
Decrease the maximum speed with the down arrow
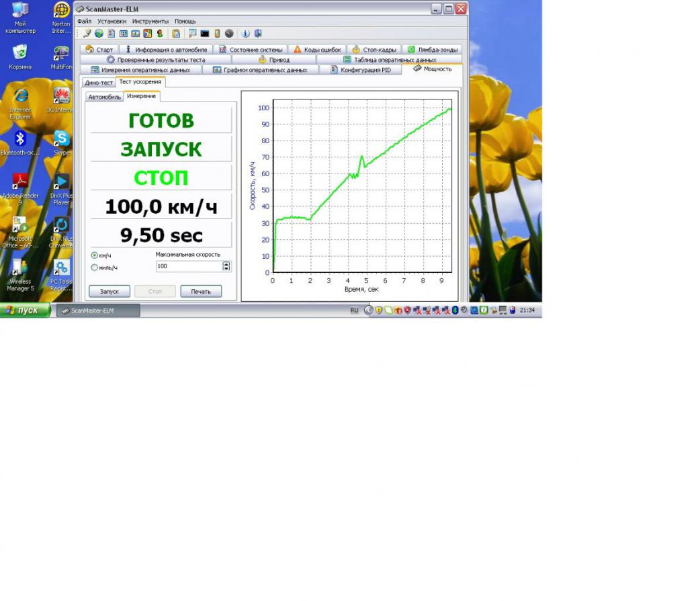click(x=226, y=269)
